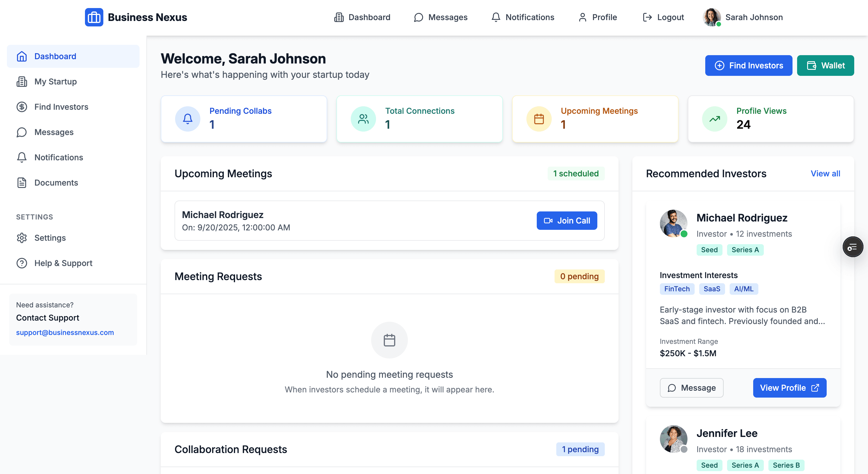Open Documents in the sidebar
Screen dimensions: 868x474
(56, 183)
